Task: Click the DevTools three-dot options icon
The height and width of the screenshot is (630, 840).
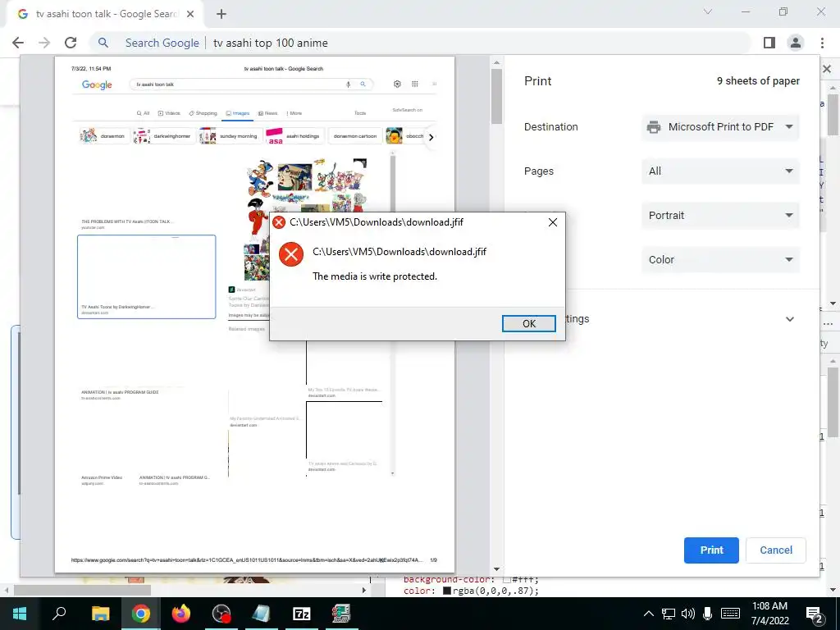Action: click(829, 324)
